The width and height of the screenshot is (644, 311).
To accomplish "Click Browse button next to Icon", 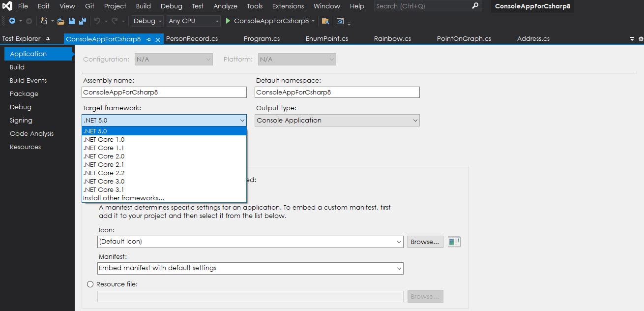I will point(425,242).
